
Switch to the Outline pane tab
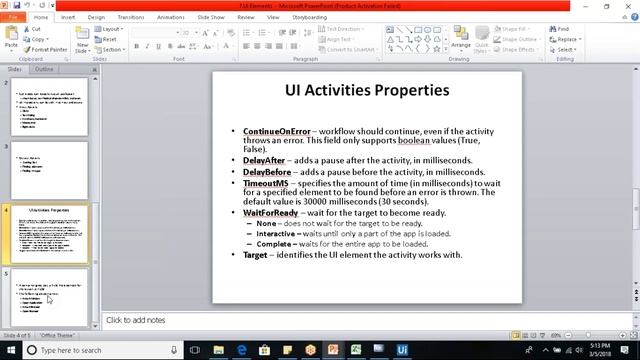pos(44,69)
